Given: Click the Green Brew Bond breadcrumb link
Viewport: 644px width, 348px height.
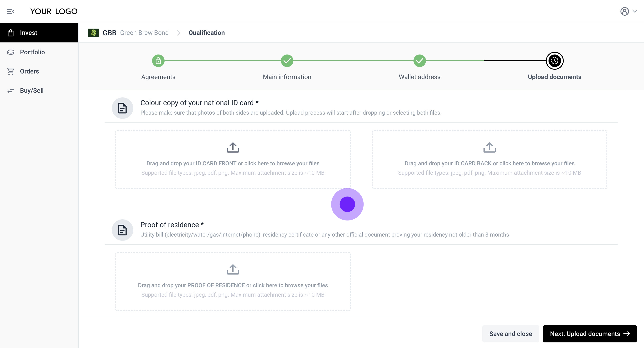Looking at the screenshot, I should (144, 33).
